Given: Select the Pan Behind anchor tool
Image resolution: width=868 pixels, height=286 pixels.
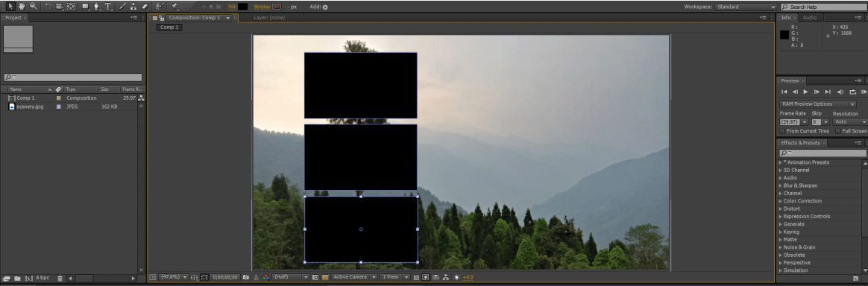Looking at the screenshot, I should coord(71,7).
